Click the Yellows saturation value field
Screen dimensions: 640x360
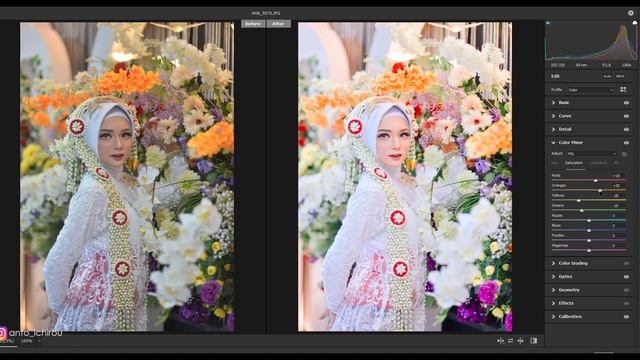coord(617,196)
